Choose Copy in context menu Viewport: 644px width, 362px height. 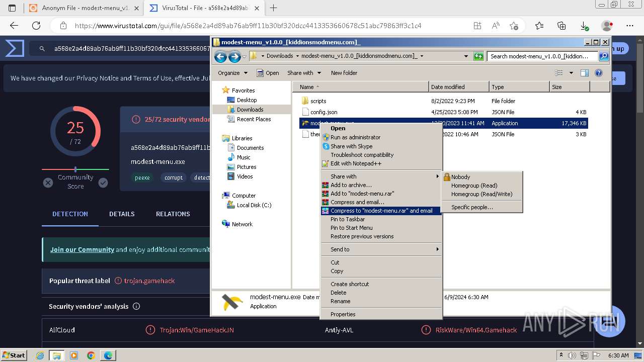(x=381, y=271)
